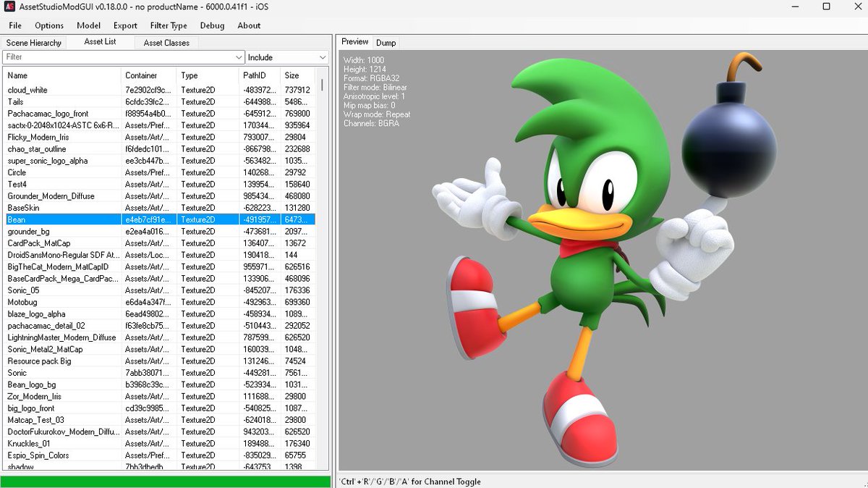This screenshot has height=488, width=868.
Task: Select the Espio_Spin_Colors asset
Action: (159, 455)
